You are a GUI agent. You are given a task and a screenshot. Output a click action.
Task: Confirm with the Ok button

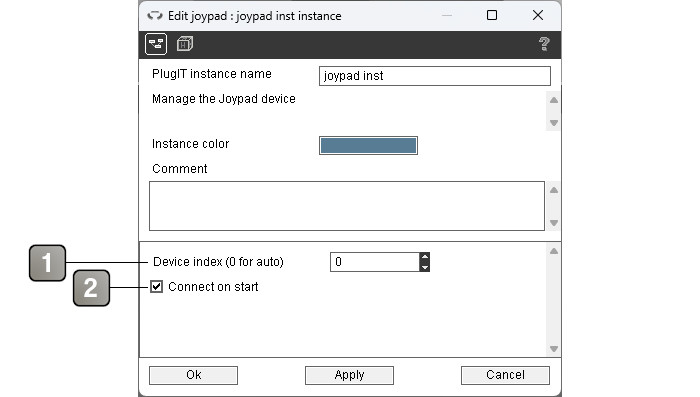coord(193,375)
